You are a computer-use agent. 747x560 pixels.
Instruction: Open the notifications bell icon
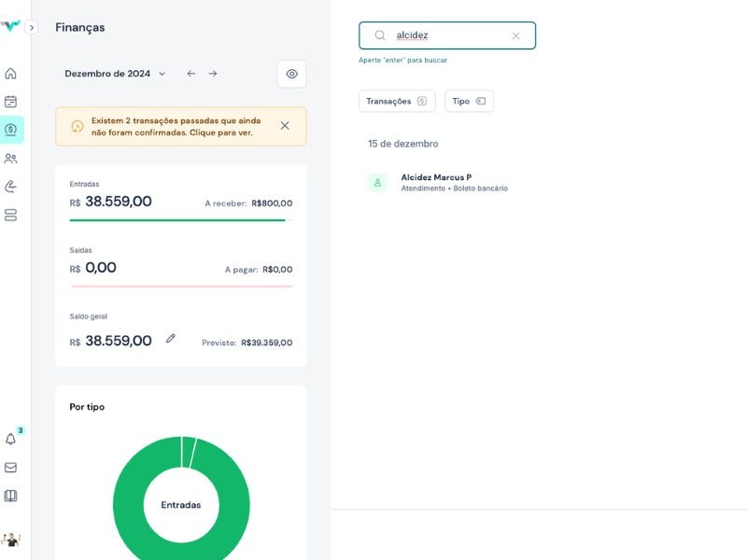coord(11,439)
